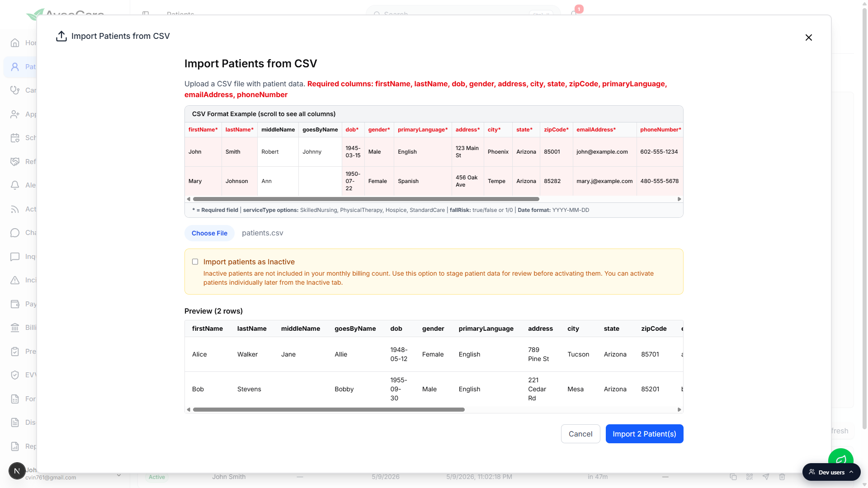Click the send icon in John Smith row
868x488 pixels.
coord(766,477)
